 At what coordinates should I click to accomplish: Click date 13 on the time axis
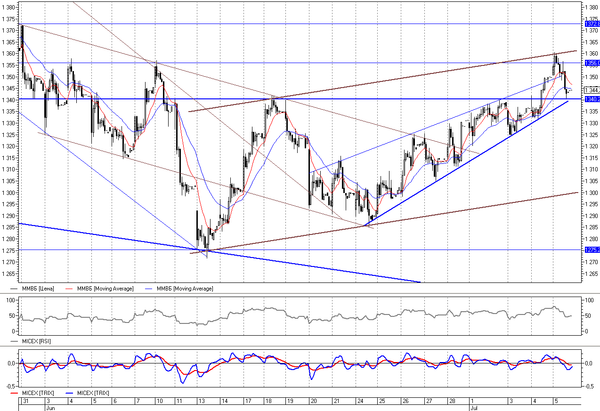pos(202,401)
